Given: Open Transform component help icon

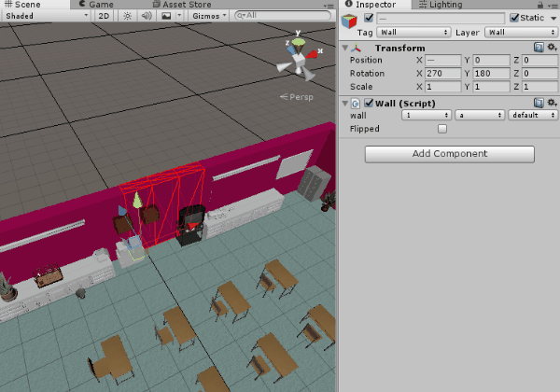Looking at the screenshot, I should click(539, 48).
